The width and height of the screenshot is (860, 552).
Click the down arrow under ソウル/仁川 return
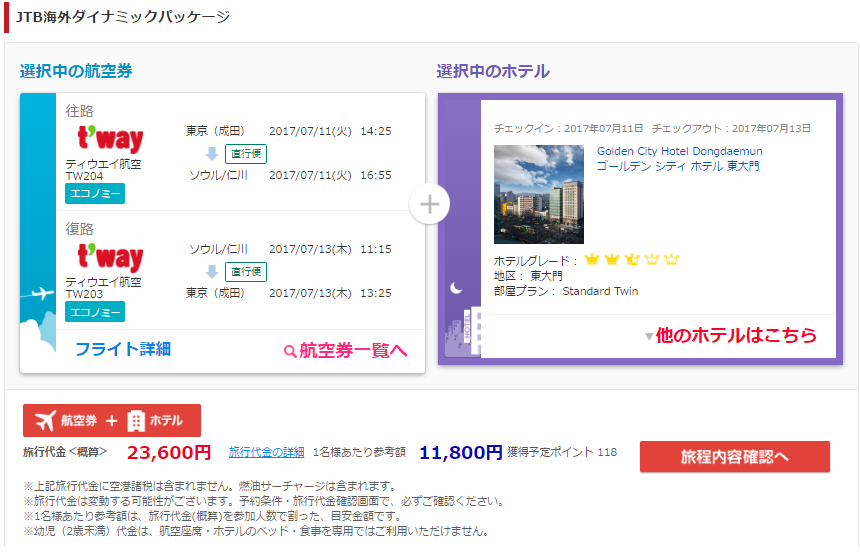click(x=212, y=272)
